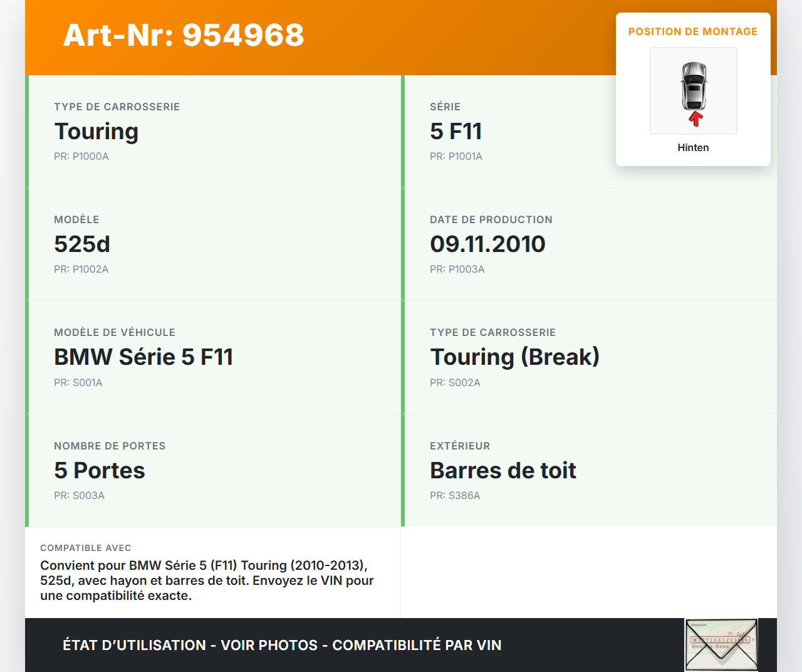
Task: Select the Touring (Break) body type value
Action: tap(514, 357)
